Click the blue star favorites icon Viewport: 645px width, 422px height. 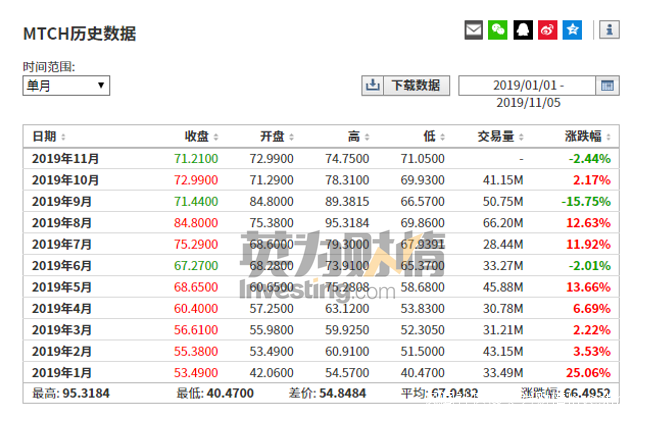pos(572,30)
